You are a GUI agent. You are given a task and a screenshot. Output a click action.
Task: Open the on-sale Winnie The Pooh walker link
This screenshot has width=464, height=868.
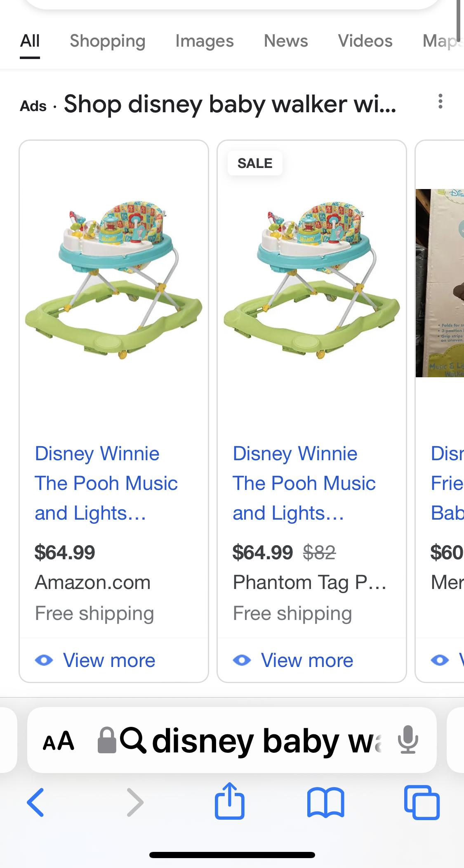pos(304,483)
